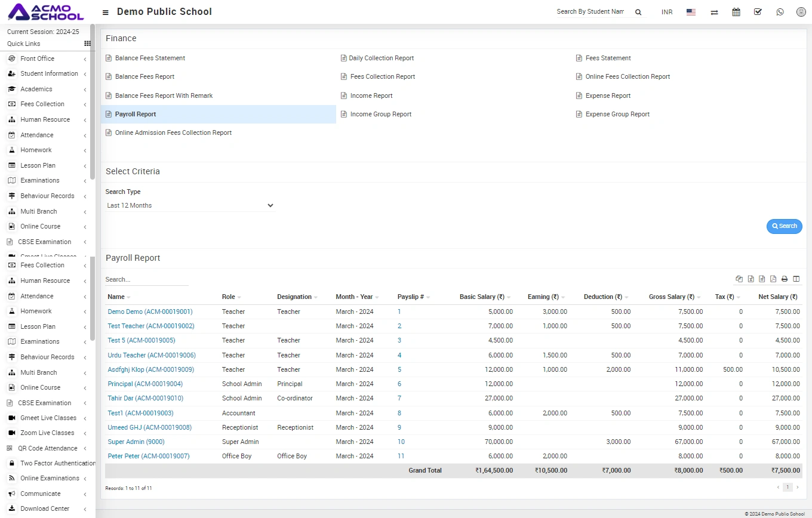Open Income Report from Finance list
The height and width of the screenshot is (518, 812).
coord(371,95)
